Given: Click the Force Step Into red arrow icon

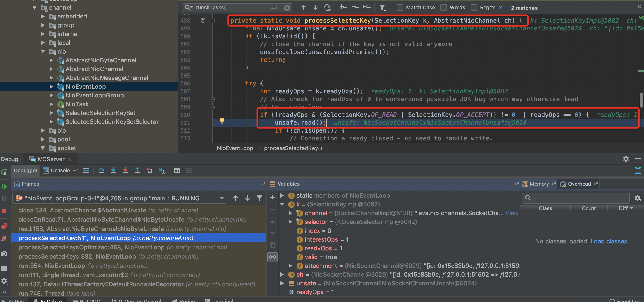Looking at the screenshot, I should coord(125,170).
